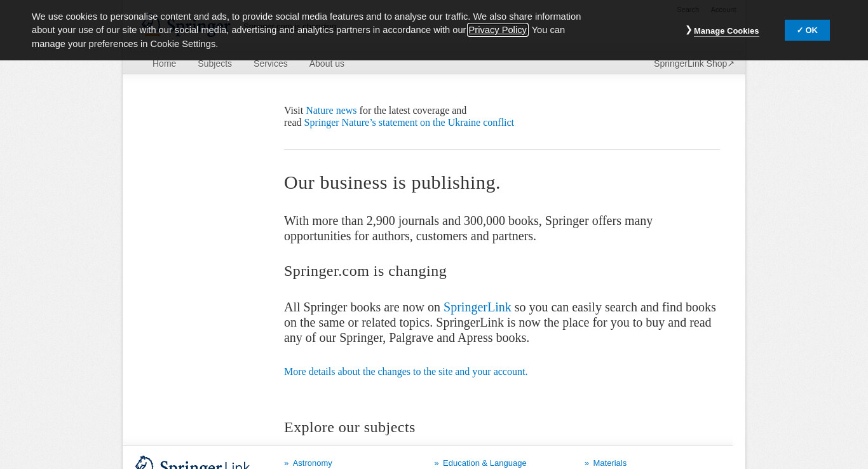
Task: Open the Privacy Policy link
Action: tap(498, 30)
